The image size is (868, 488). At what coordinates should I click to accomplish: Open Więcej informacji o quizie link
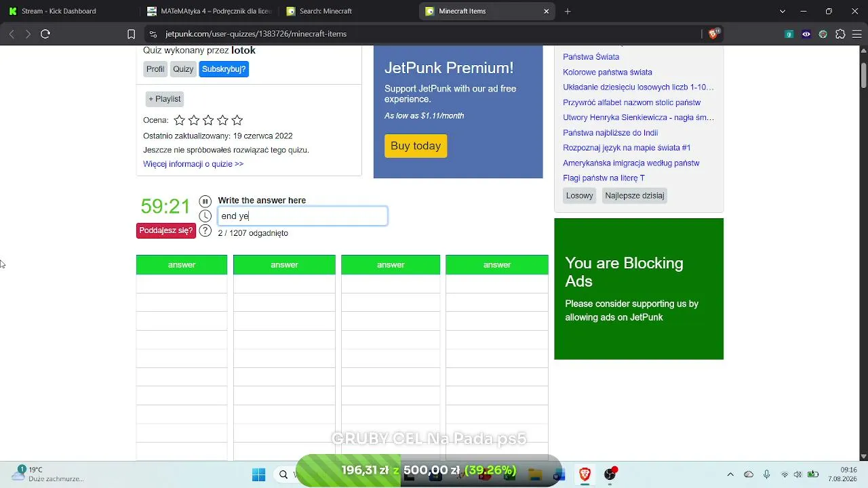tap(193, 164)
